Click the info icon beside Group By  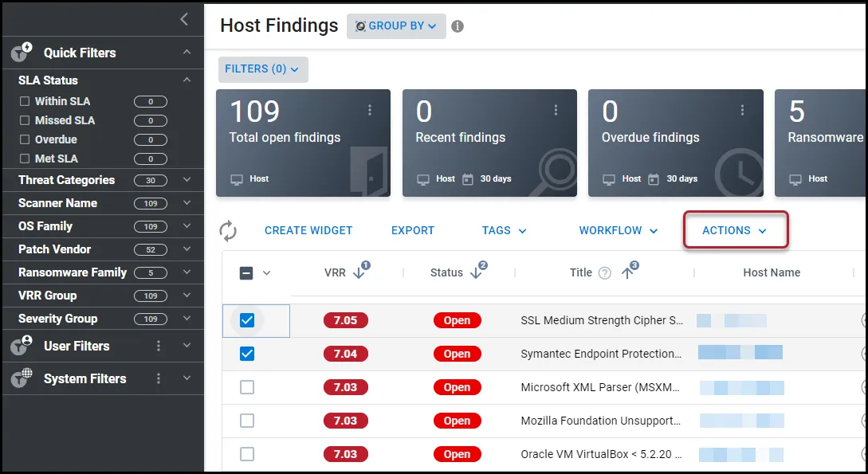pyautogui.click(x=458, y=26)
